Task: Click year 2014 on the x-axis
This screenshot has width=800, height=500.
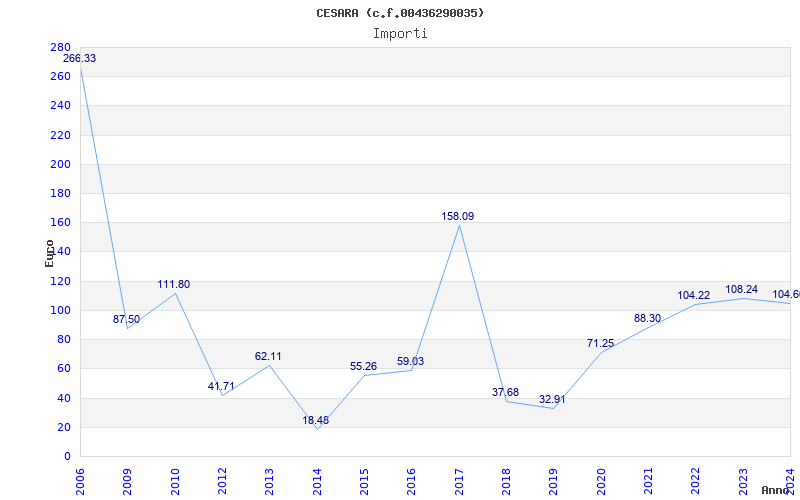Action: coord(317,482)
